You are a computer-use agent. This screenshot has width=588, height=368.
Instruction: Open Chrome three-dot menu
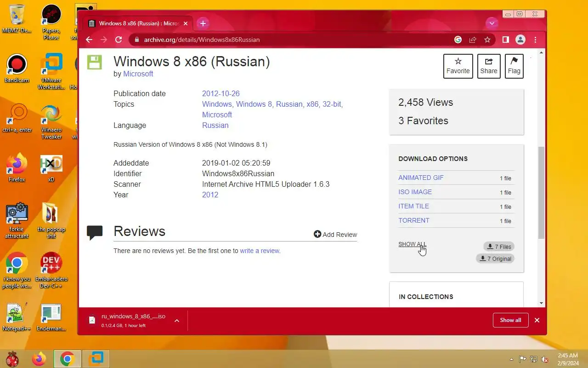tap(535, 40)
